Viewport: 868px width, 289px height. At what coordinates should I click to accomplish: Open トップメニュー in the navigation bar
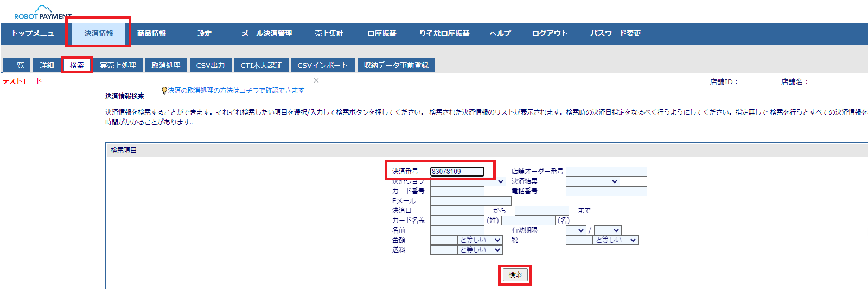tap(36, 33)
